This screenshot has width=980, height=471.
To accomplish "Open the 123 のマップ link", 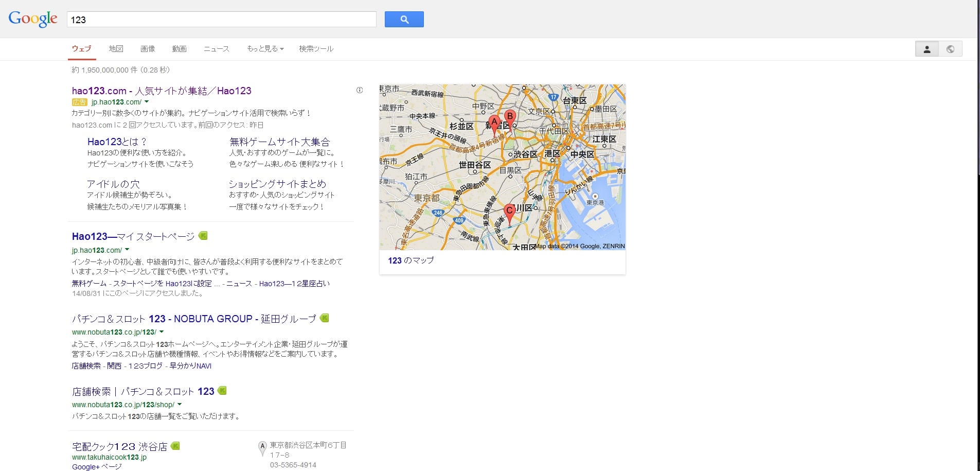I will pos(411,260).
